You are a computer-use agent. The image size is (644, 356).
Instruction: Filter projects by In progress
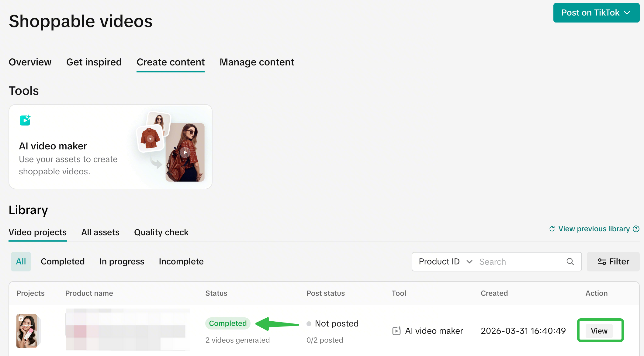tap(122, 262)
